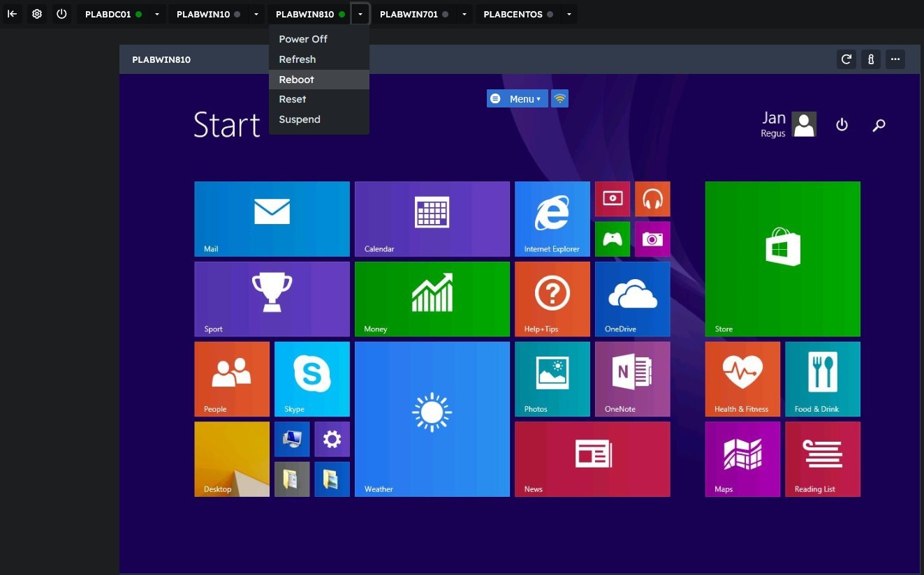Viewport: 924px width, 575px height.
Task: Open the Store tile
Action: coord(783,259)
